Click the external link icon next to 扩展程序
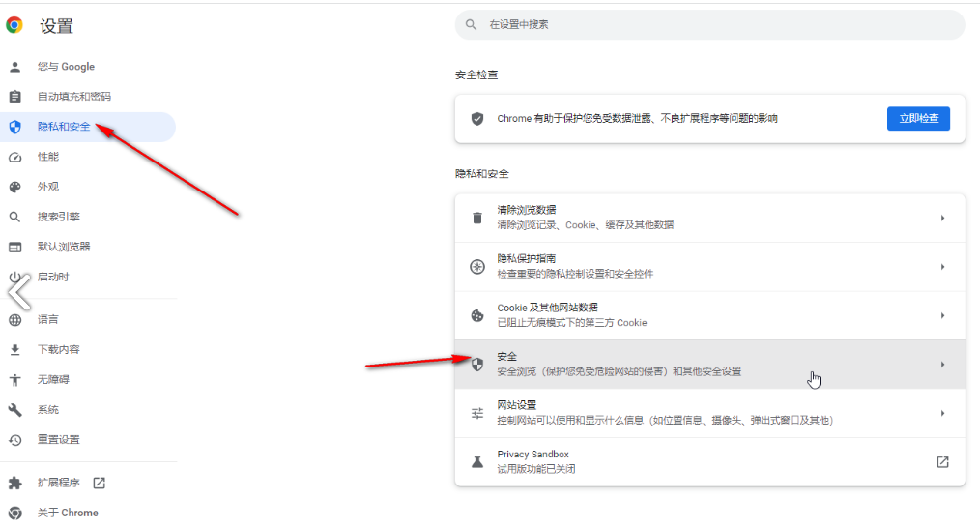This screenshot has width=980, height=529. click(x=100, y=483)
